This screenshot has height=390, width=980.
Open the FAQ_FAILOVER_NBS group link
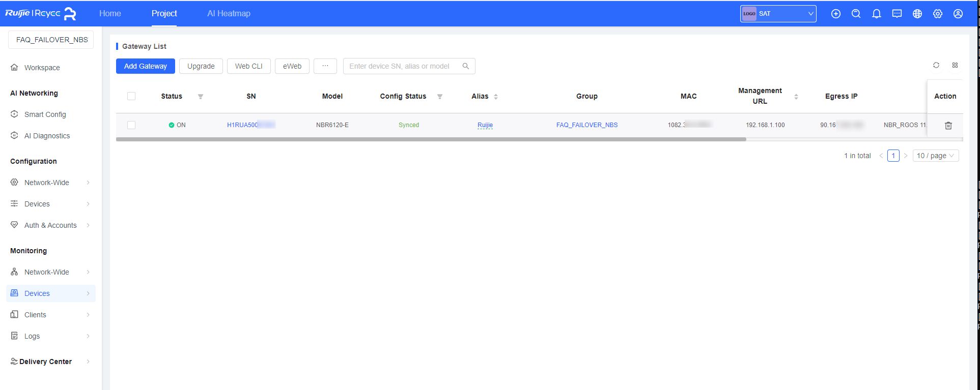[x=586, y=125]
